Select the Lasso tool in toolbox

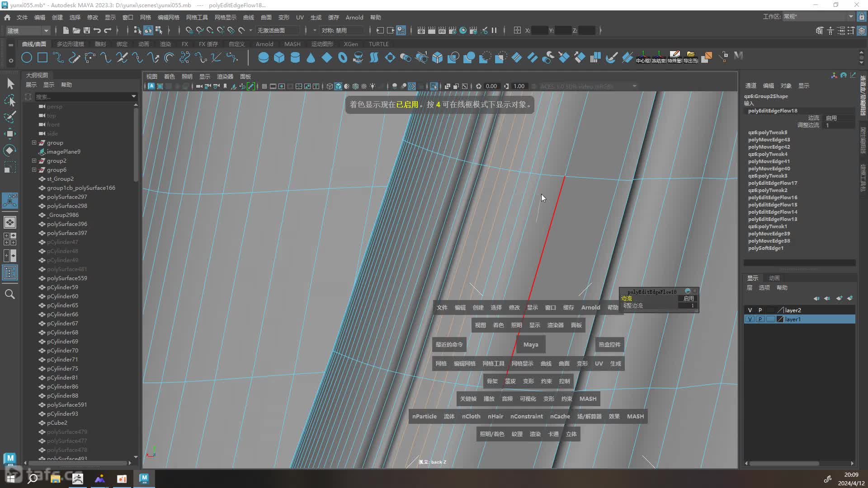[10, 100]
